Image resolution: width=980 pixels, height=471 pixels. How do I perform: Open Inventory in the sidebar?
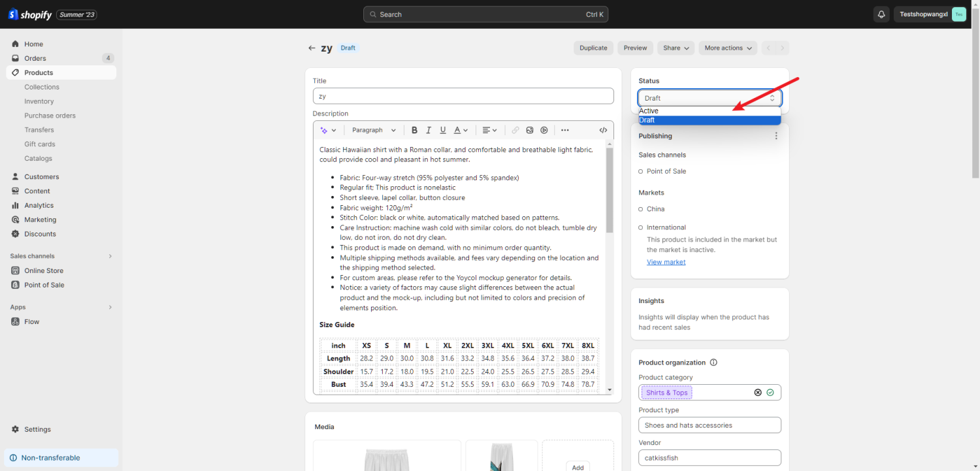tap(39, 101)
